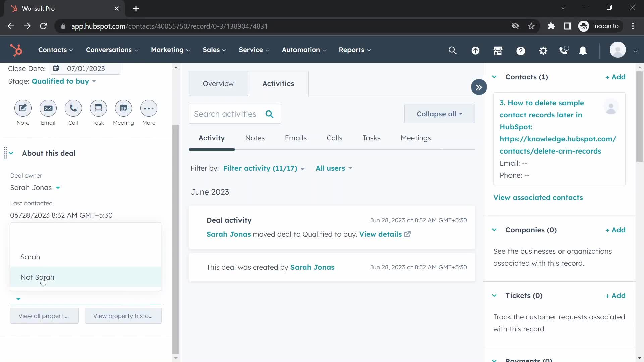Screen dimensions: 644x362
Task: Bookmark this page with the star icon
Action: 531,26
